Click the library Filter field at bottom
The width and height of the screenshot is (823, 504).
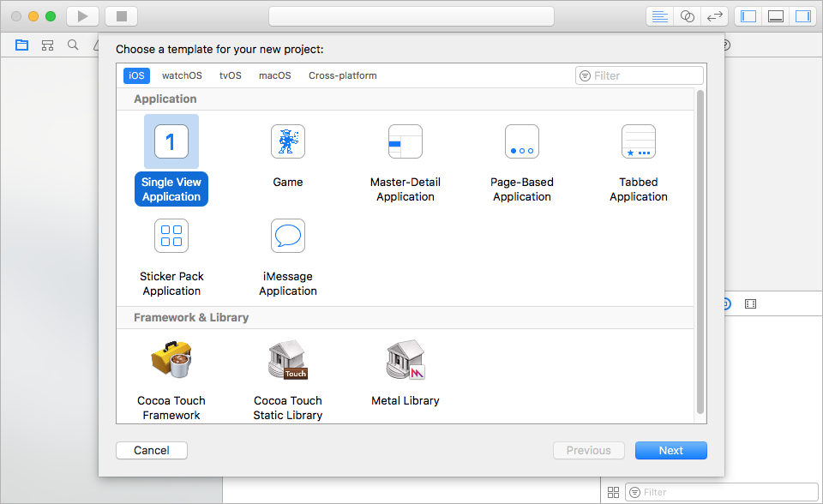pos(722,492)
